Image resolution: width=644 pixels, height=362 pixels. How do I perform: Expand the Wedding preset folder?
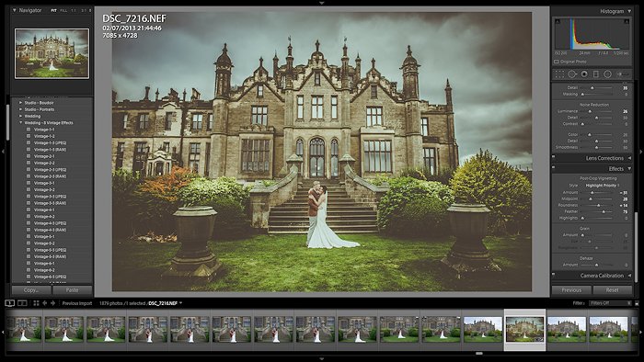(x=20, y=116)
